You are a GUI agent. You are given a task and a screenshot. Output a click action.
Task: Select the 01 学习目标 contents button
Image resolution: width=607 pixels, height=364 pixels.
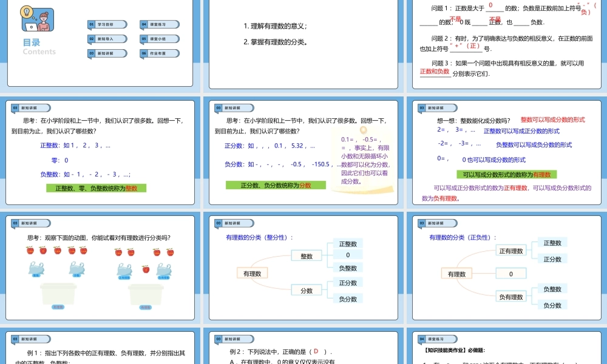click(107, 24)
